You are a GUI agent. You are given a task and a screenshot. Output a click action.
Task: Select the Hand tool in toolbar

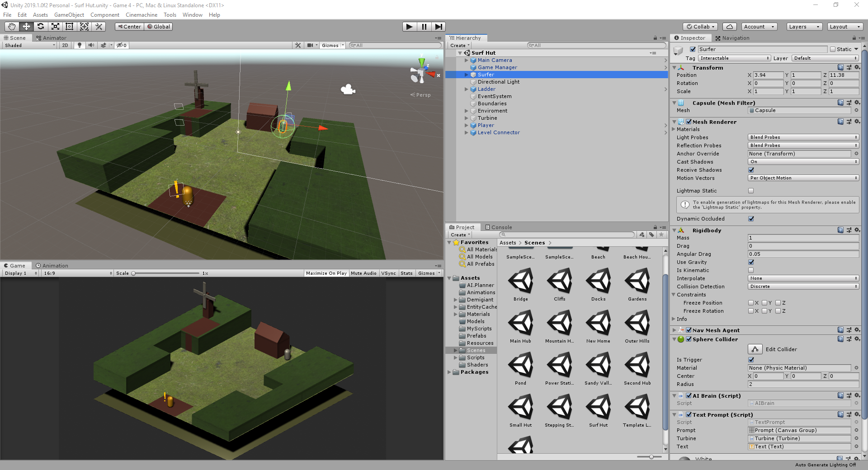point(12,27)
